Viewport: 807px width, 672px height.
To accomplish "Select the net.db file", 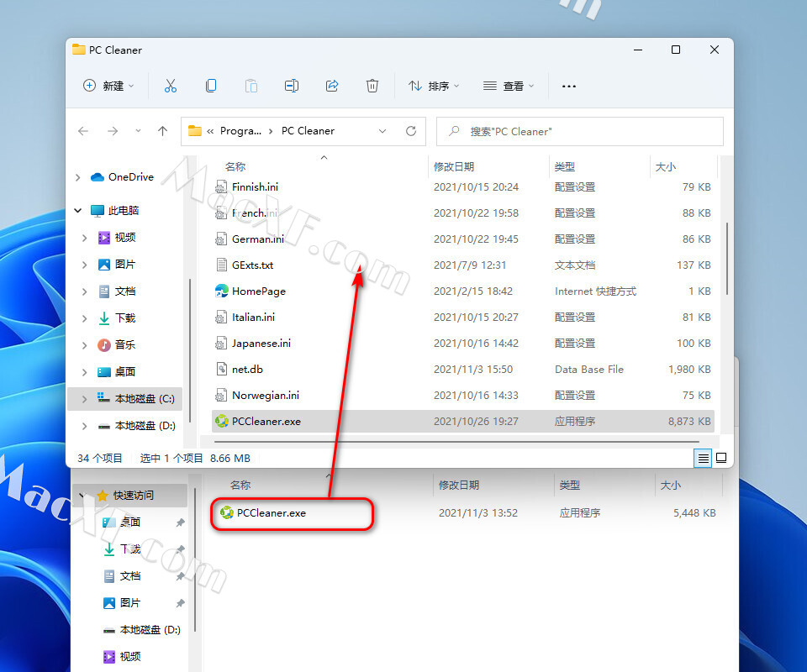I will point(462,369).
